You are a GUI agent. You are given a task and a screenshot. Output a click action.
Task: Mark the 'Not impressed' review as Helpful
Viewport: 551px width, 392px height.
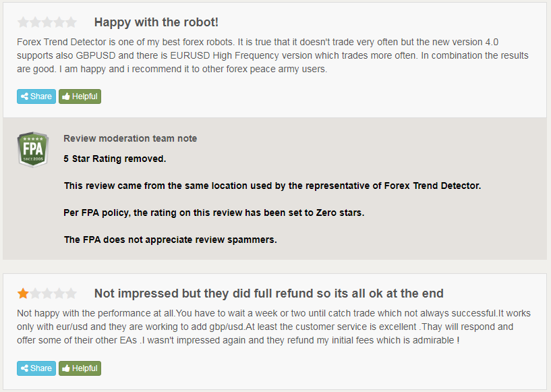(x=80, y=368)
